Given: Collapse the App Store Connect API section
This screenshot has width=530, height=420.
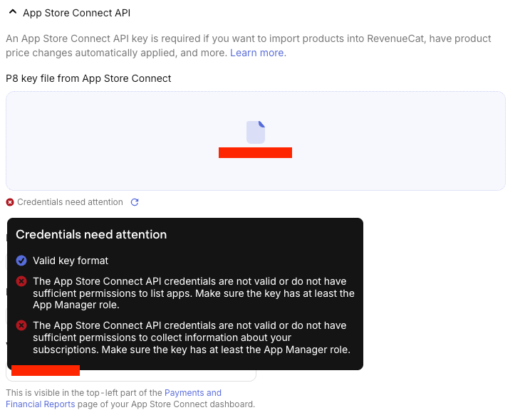Looking at the screenshot, I should pos(13,13).
